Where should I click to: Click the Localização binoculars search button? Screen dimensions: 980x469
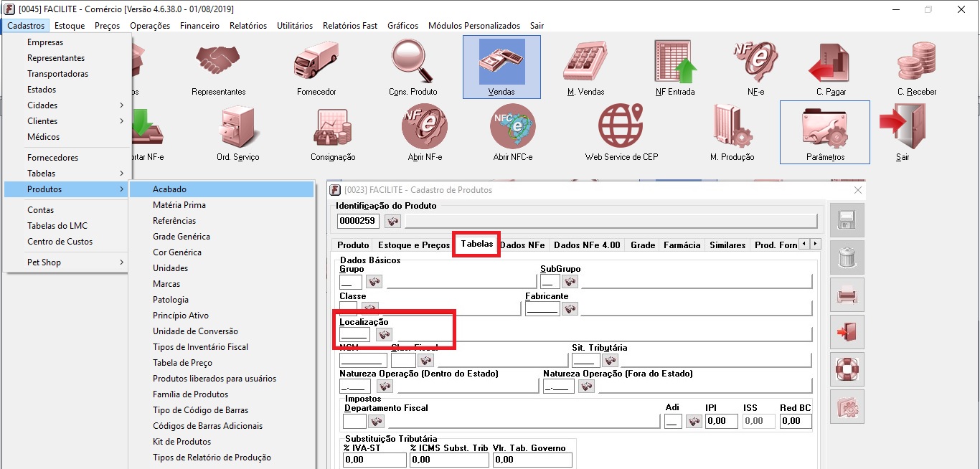pos(385,334)
